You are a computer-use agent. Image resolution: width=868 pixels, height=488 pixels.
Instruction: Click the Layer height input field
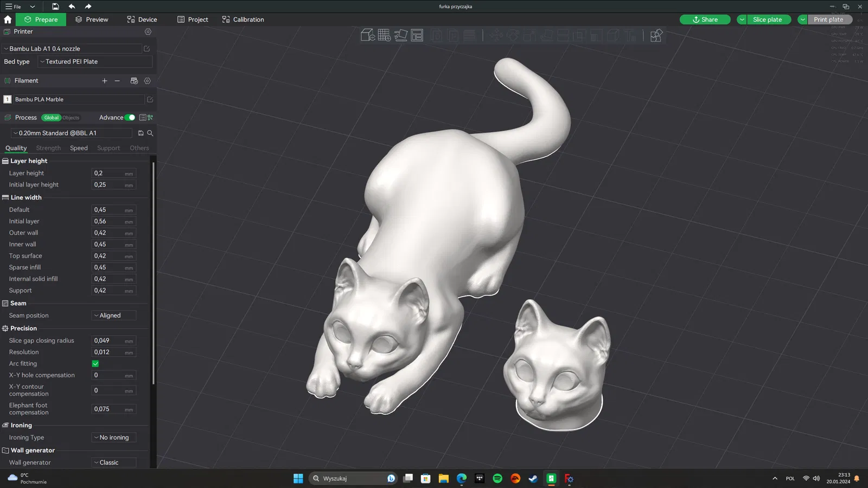tap(114, 174)
